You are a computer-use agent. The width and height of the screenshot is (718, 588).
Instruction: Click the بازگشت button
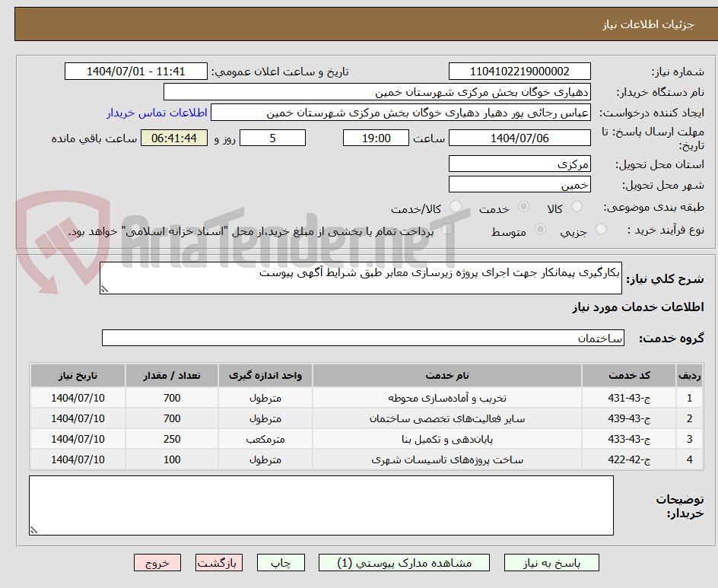click(x=219, y=563)
